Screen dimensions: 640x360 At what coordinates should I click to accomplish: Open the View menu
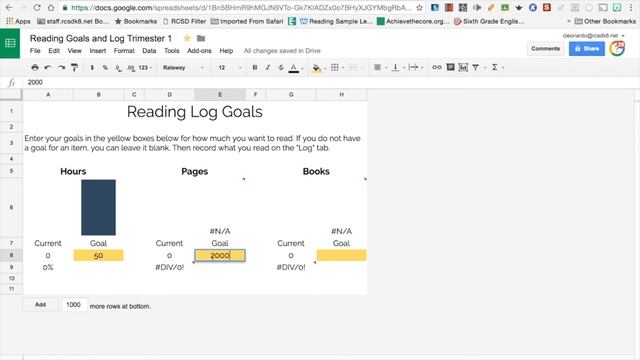(74, 51)
